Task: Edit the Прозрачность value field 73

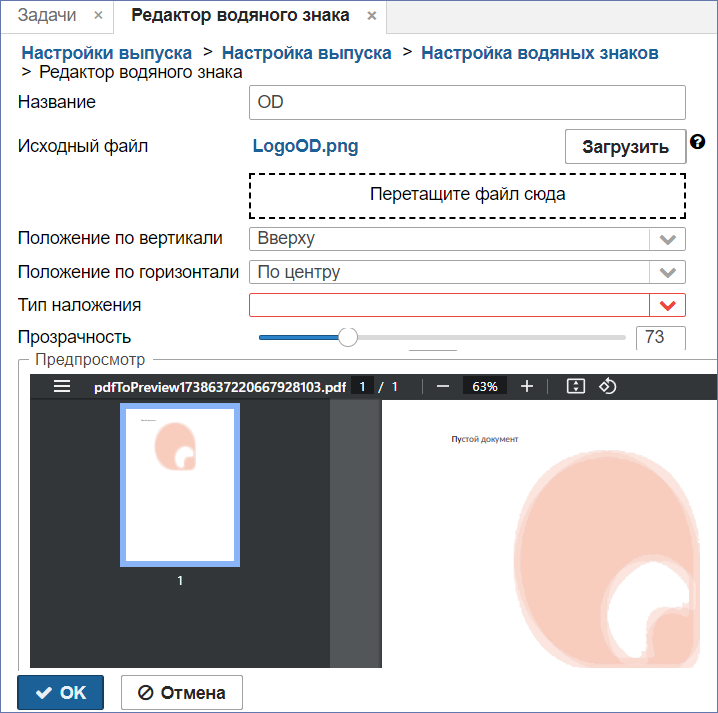Action: (660, 338)
